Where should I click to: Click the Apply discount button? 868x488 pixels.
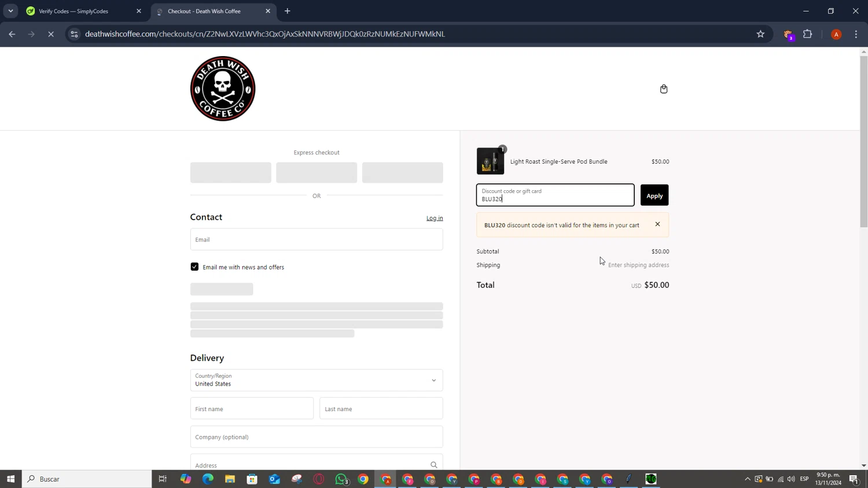654,195
